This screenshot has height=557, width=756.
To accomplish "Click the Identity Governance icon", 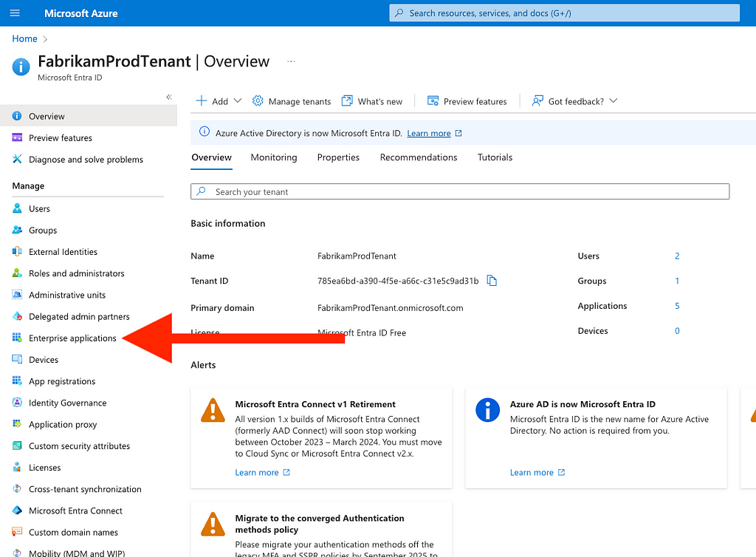I will (x=17, y=403).
